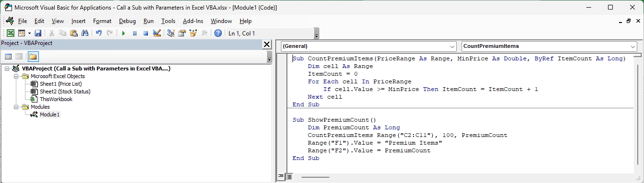Viewport: 644px width, 183px height.
Task: Select ThisWorkbook in project tree
Action: click(x=56, y=99)
